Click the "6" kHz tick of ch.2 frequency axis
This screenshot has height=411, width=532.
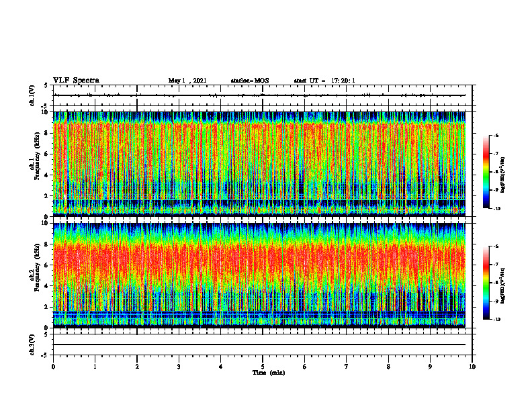(47, 265)
